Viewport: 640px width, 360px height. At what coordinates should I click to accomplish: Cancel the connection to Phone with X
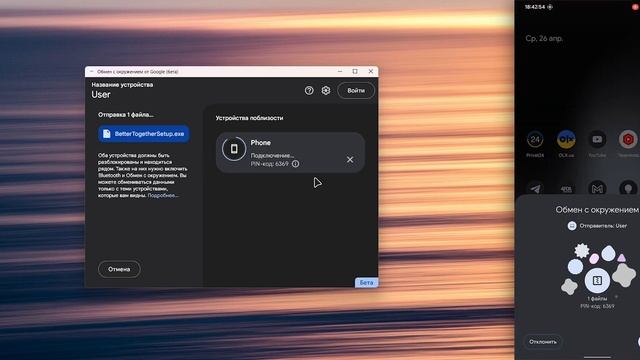pyautogui.click(x=350, y=160)
